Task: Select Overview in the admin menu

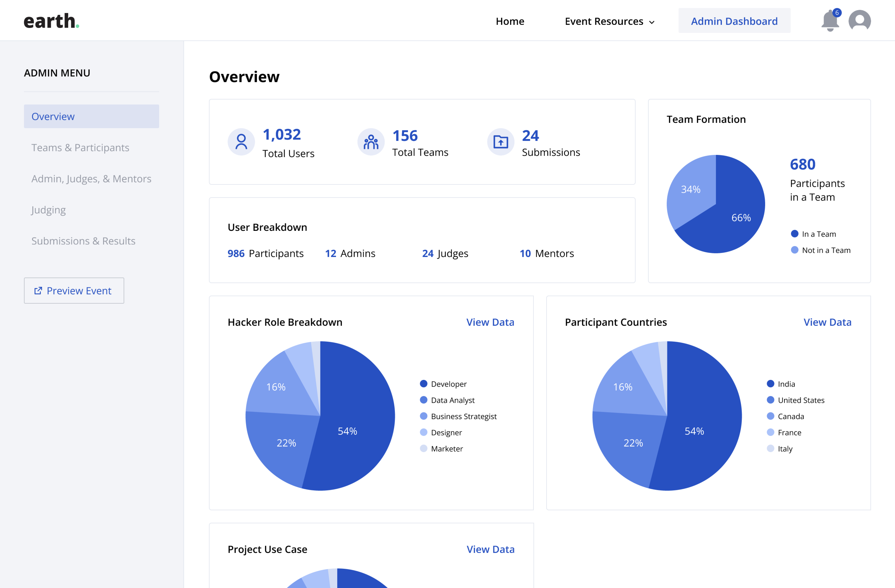Action: tap(91, 116)
